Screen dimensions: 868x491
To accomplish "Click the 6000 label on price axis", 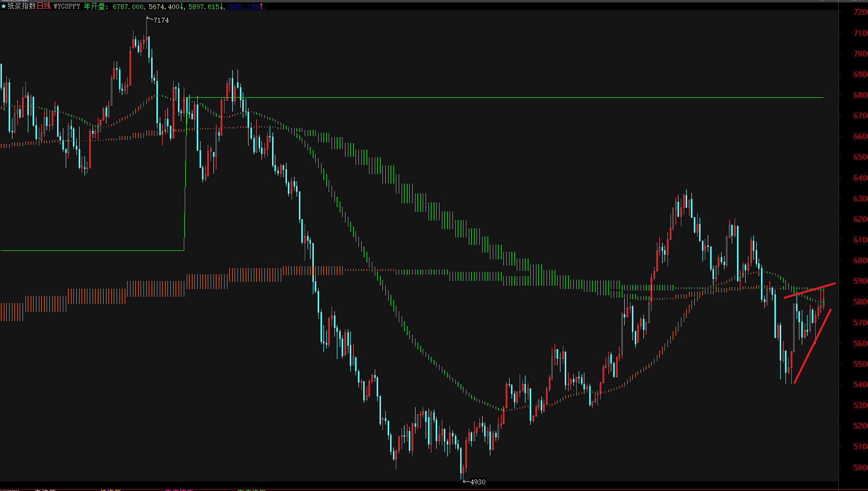I will (860, 260).
